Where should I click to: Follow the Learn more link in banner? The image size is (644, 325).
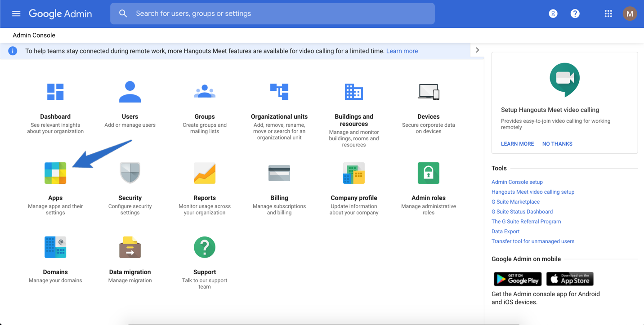(402, 51)
